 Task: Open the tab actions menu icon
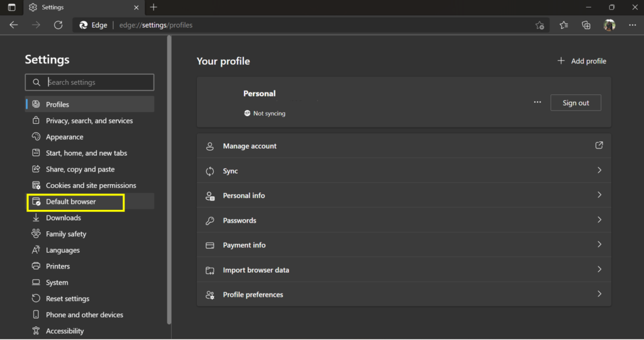(11, 8)
